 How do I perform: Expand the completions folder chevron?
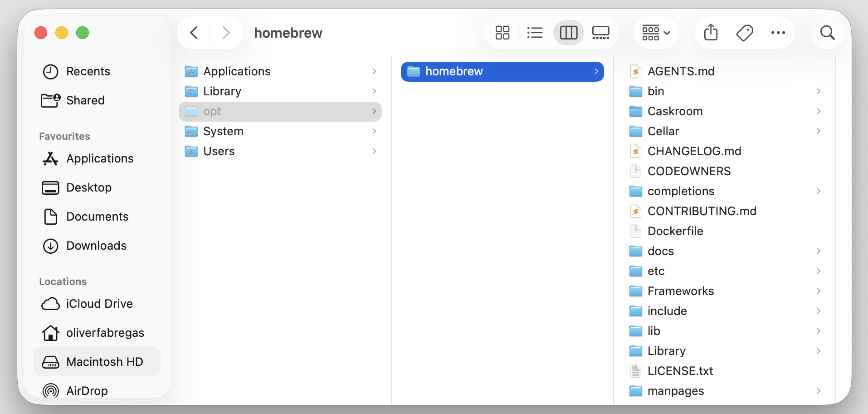[x=819, y=191]
